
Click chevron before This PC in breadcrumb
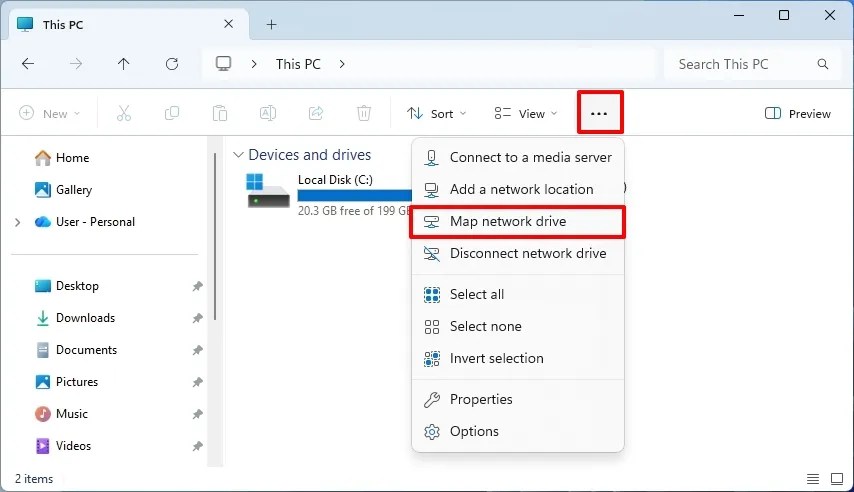pyautogui.click(x=254, y=64)
